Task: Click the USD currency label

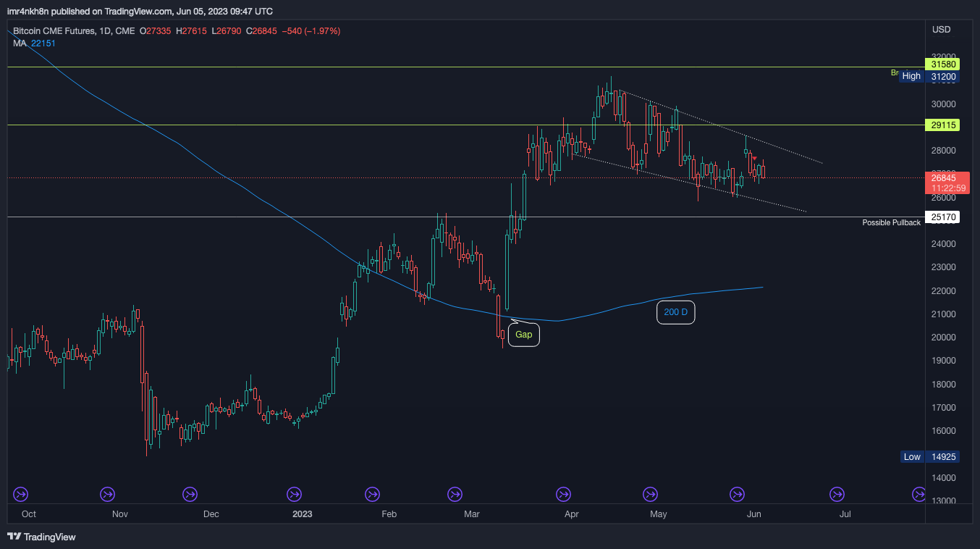Action: (x=942, y=30)
